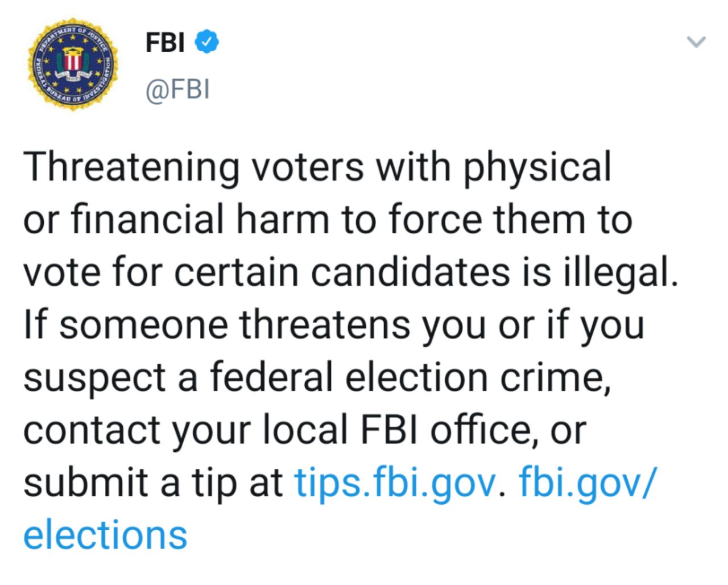Click the word "physical" in the first line
Image resolution: width=728 pixels, height=585 pixels.
tap(537, 169)
